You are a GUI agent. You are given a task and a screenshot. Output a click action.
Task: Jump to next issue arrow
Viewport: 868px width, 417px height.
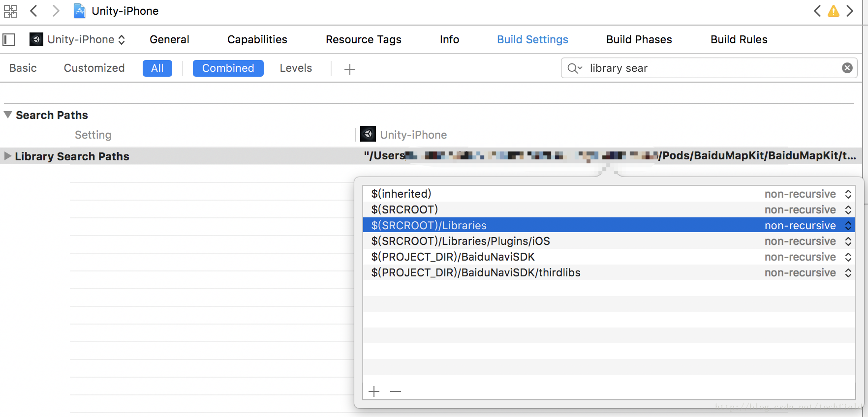click(x=850, y=11)
